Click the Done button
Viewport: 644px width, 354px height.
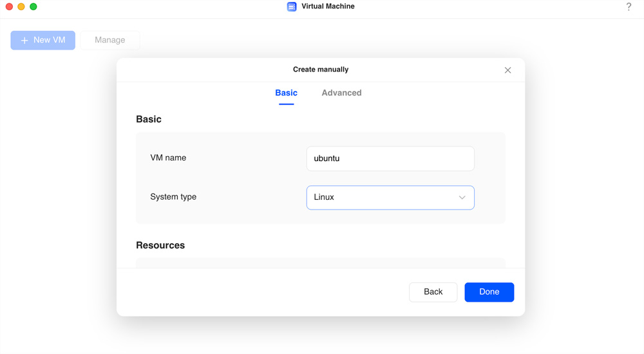[489, 292]
